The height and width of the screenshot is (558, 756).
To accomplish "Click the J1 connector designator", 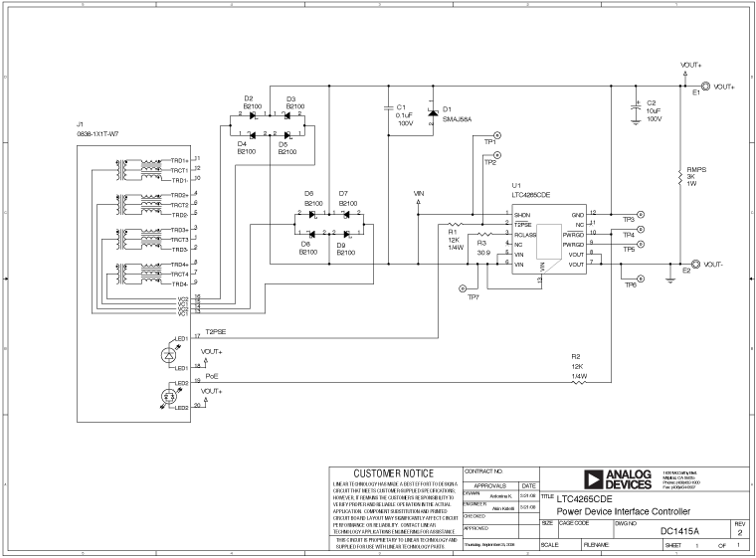I will (80, 124).
